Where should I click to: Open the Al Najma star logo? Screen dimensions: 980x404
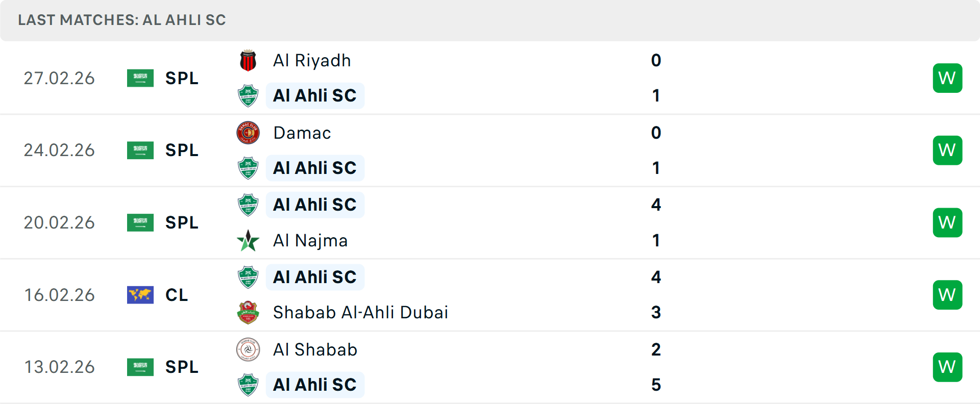pos(248,240)
